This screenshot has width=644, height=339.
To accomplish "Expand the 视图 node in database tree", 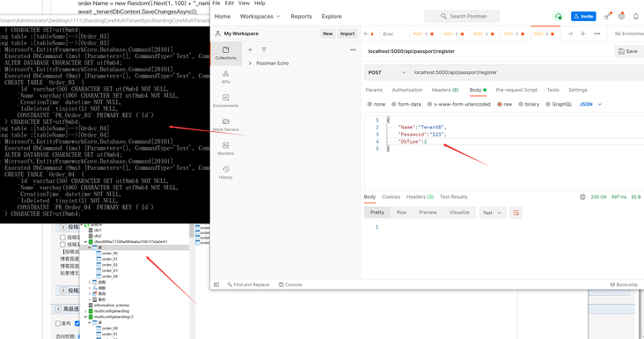I will [x=90, y=283].
